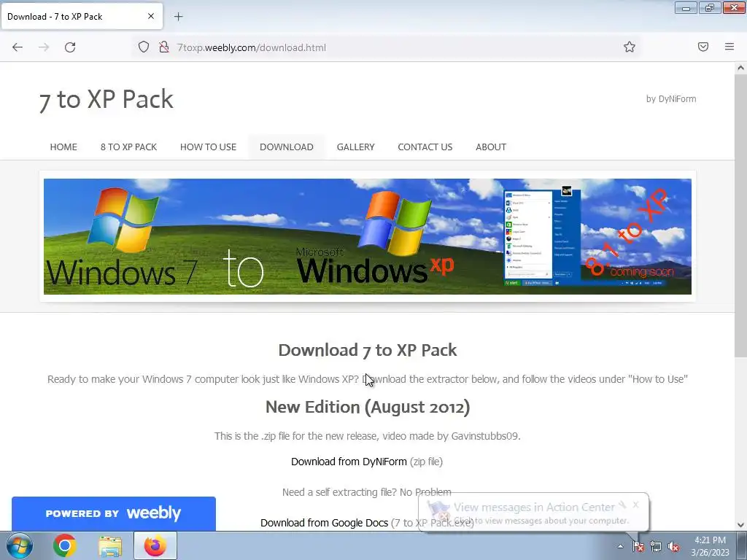
Task: Close the Download - 7 to XP Pack tab
Action: point(150,16)
